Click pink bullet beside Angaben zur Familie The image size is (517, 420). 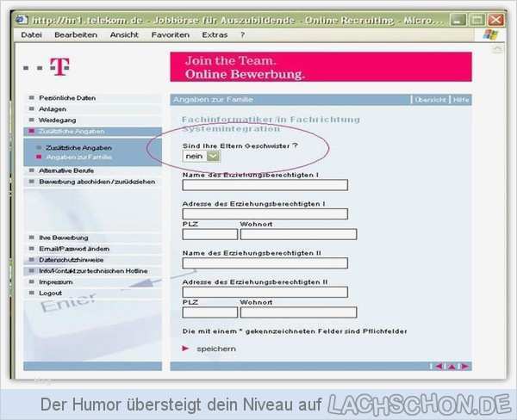point(39,157)
